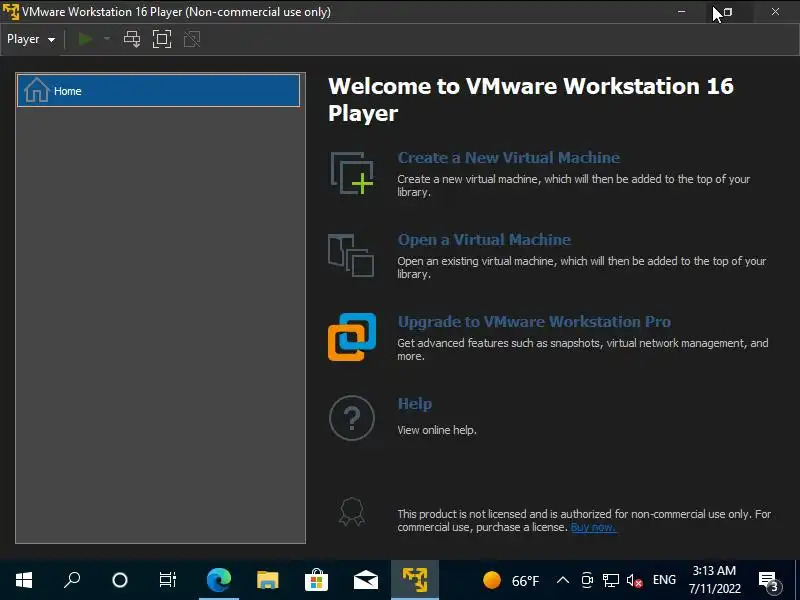Click the new virtual machine plus icon
The width and height of the screenshot is (800, 600).
coord(352,173)
